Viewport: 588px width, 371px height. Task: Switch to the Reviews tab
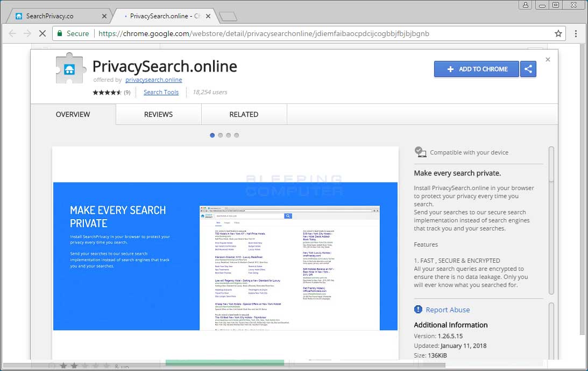(158, 114)
